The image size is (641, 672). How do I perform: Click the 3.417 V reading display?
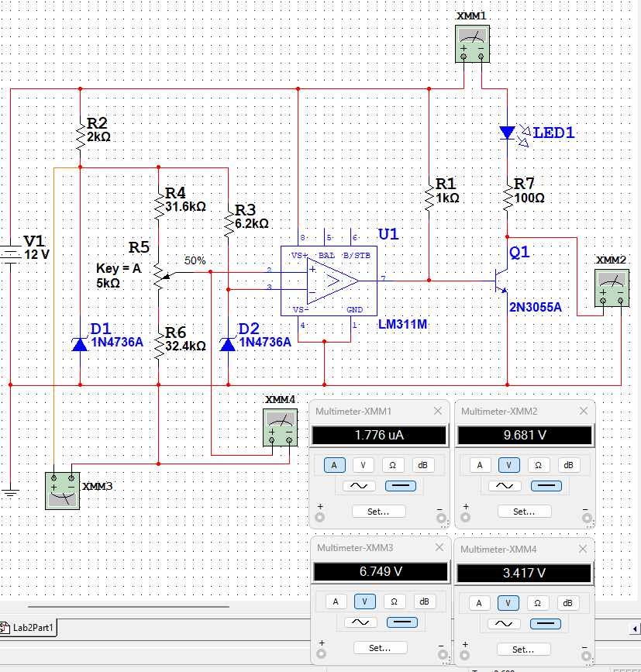click(x=524, y=574)
